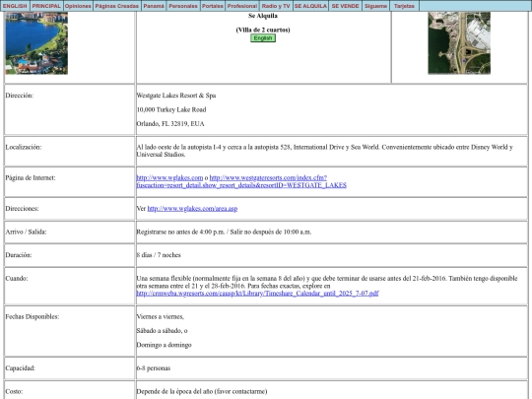Click the 'Capacidad:' label
The image size is (532, 399).
pos(21,368)
